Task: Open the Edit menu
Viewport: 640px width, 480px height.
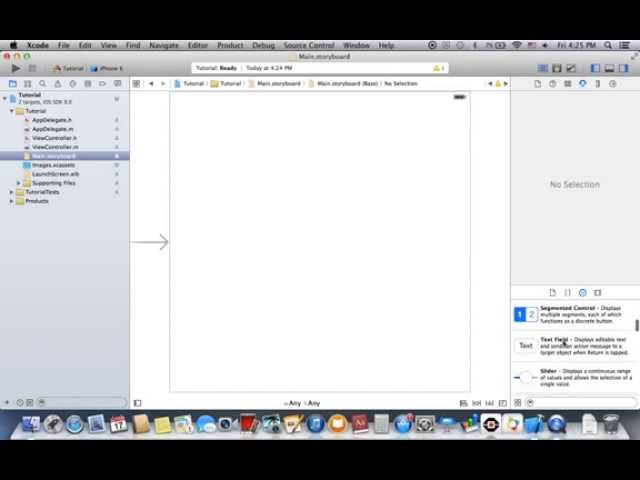Action: click(x=85, y=45)
